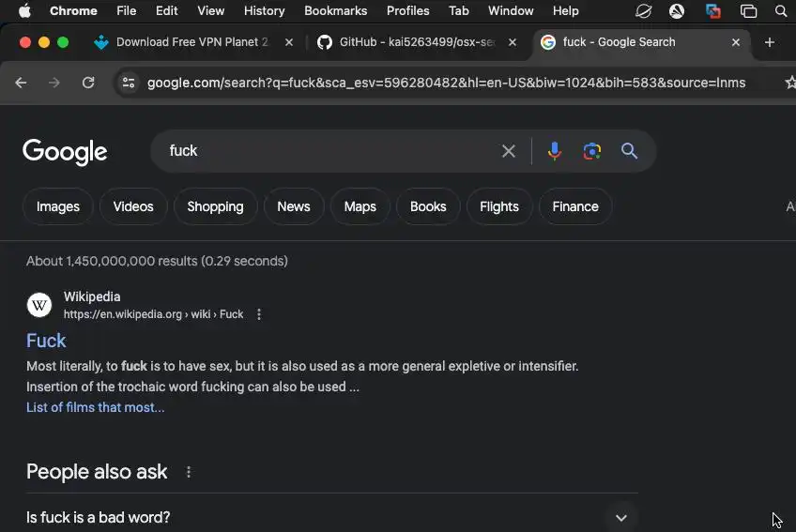
Task: Click the Wikipedia favicon in the result
Action: pyautogui.click(x=39, y=305)
